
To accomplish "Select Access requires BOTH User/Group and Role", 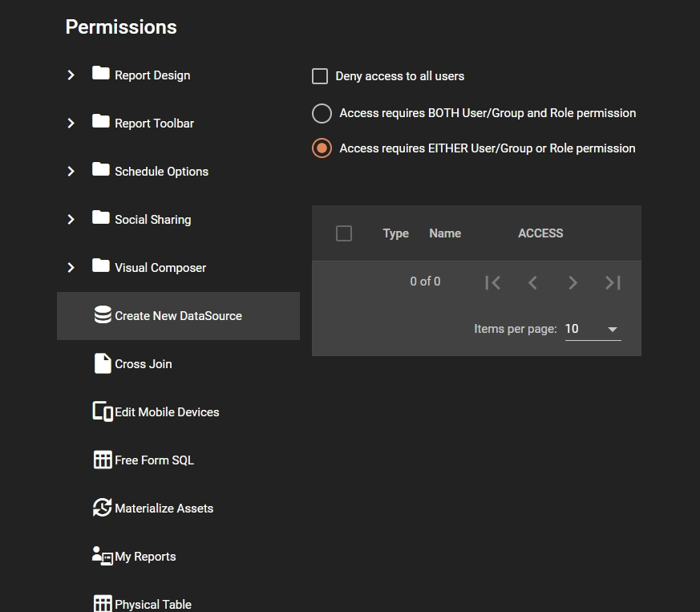I will (321, 113).
